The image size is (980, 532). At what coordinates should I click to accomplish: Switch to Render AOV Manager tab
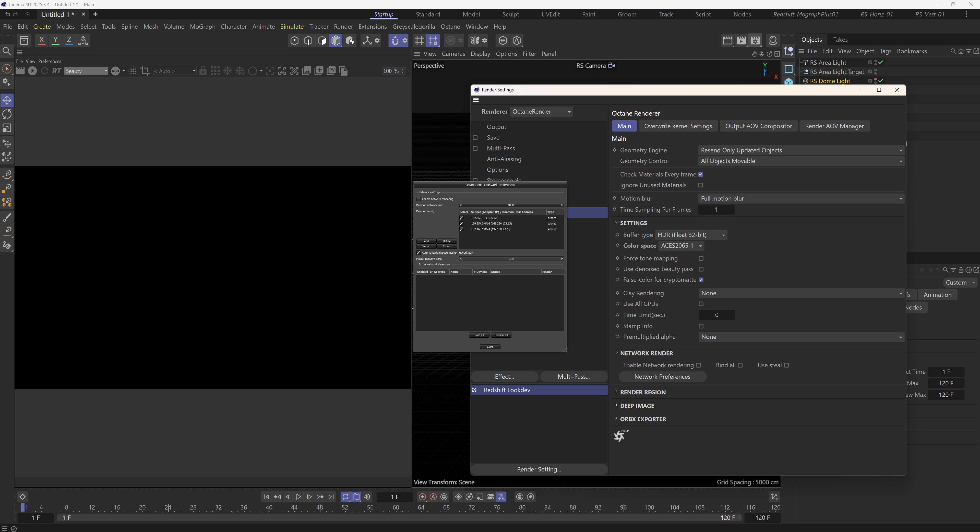coord(834,126)
